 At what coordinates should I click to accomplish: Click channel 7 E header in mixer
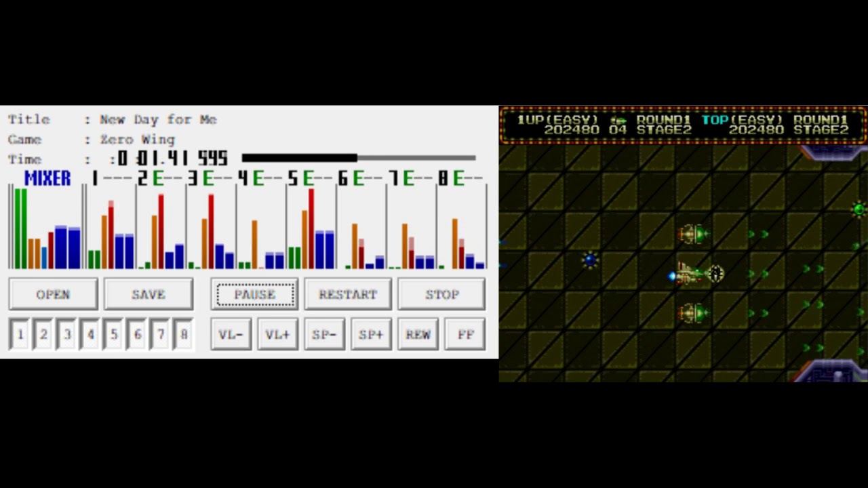click(x=411, y=178)
